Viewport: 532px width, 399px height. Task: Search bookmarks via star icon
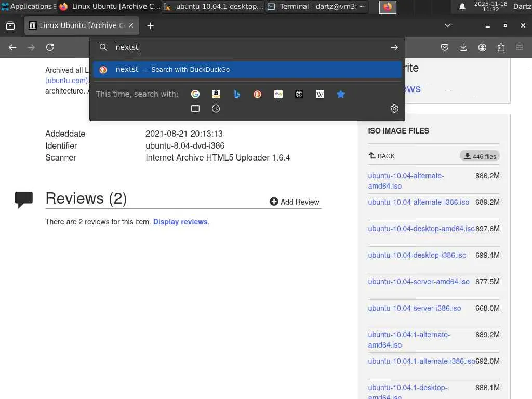click(x=341, y=94)
